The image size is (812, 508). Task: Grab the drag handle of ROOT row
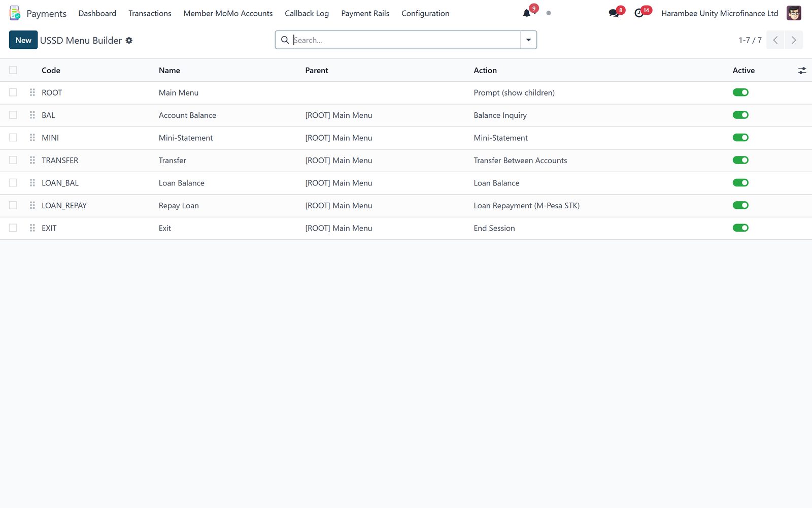(32, 92)
